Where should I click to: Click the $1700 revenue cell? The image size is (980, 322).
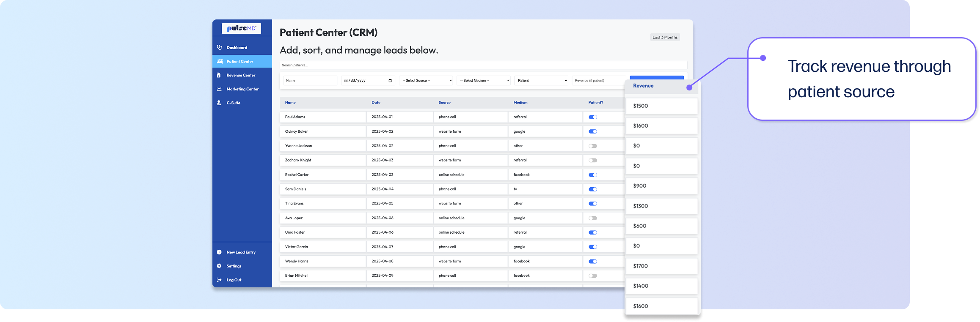point(661,266)
